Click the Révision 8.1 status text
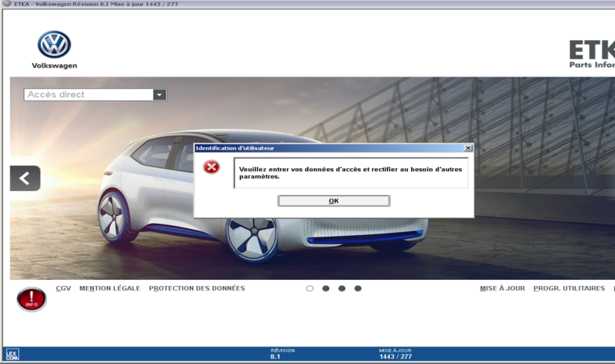The width and height of the screenshot is (615, 364). [282, 354]
